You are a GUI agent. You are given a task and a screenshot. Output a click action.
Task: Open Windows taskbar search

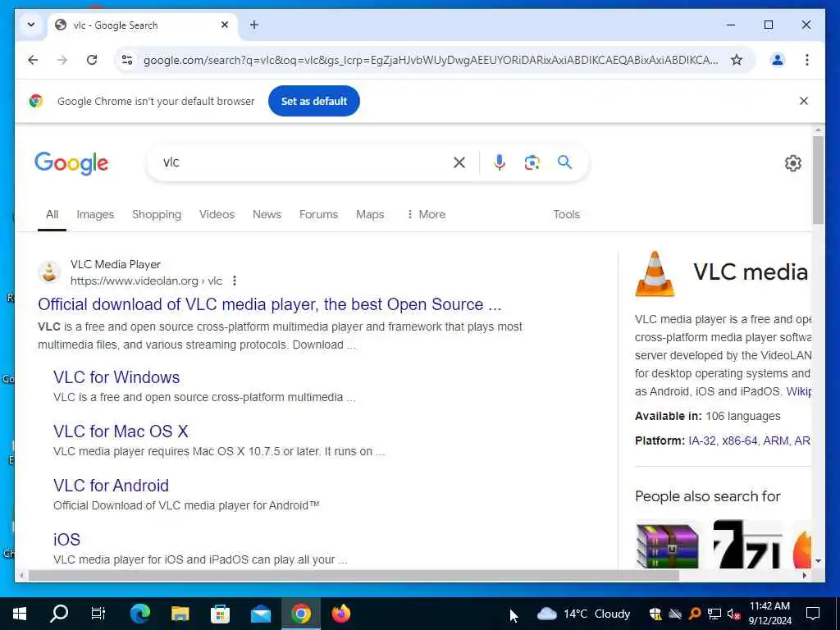click(59, 614)
